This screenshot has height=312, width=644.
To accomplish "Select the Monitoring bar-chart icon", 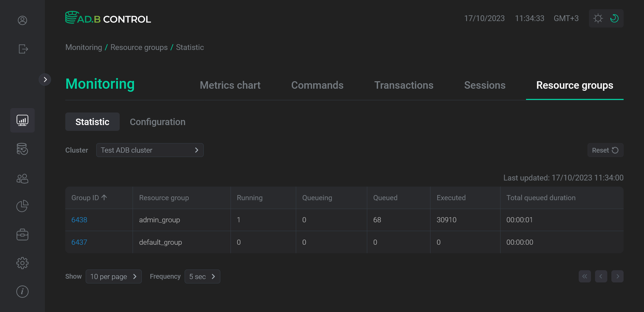I will point(22,120).
